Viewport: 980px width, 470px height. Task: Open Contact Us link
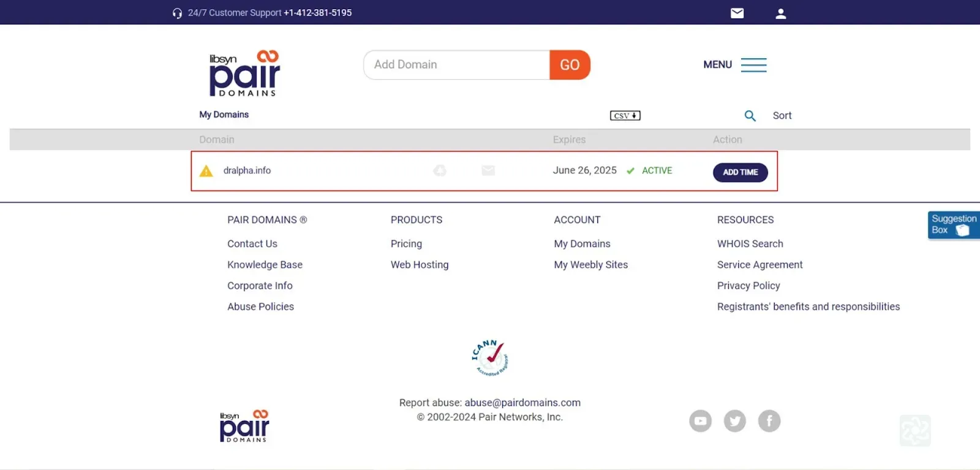click(252, 244)
